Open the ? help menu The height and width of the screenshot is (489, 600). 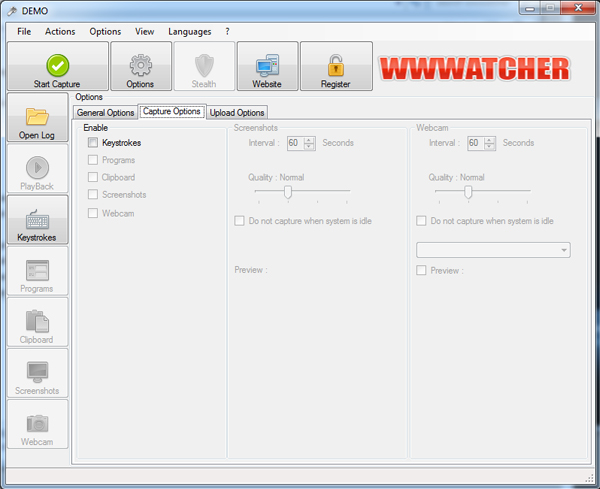[227, 32]
